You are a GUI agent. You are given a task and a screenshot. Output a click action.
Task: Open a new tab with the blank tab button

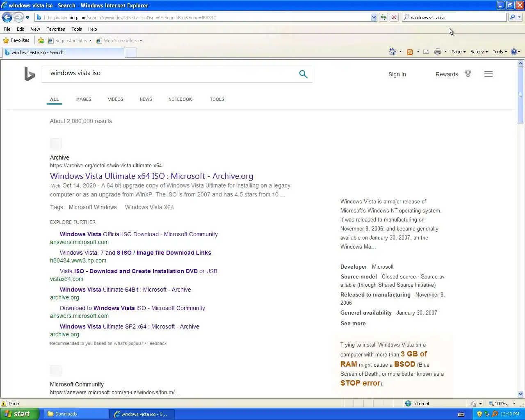131,52
